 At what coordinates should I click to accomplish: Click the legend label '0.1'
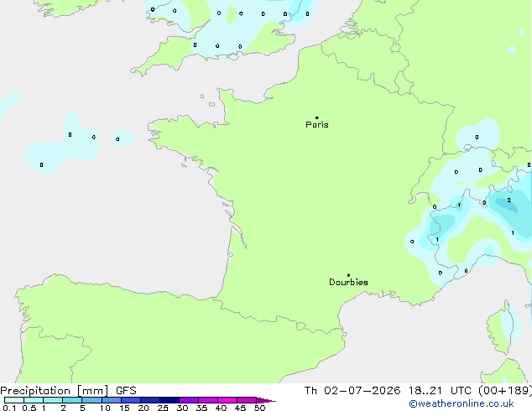pyautogui.click(x=9, y=408)
